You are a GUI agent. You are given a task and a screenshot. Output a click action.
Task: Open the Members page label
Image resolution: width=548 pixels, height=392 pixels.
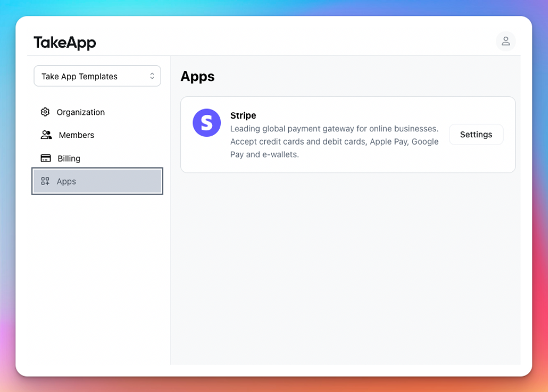click(x=77, y=135)
